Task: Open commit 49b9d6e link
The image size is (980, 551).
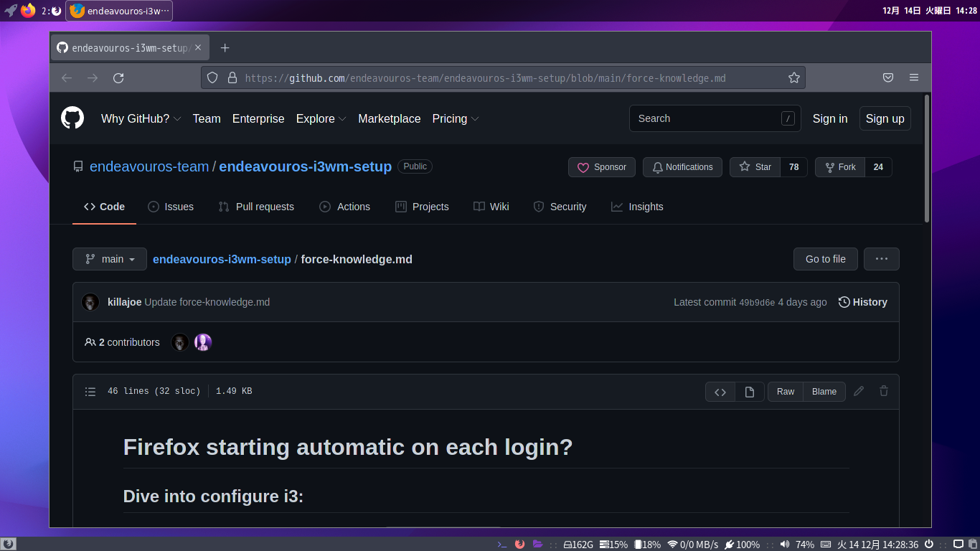Action: tap(757, 303)
